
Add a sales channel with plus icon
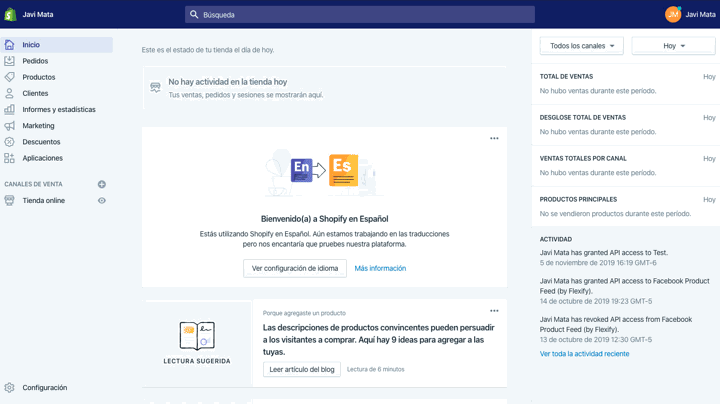coord(102,184)
